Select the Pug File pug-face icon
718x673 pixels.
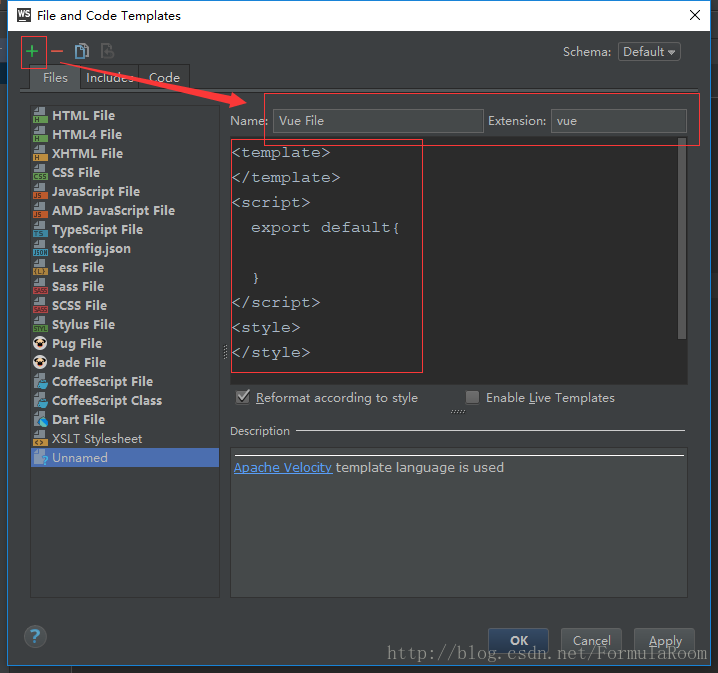(40, 343)
